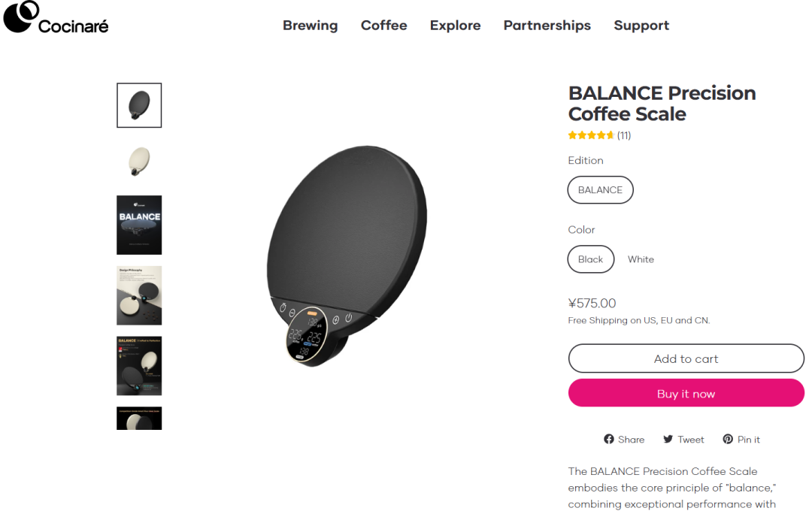Click the Facebook Share icon
Image resolution: width=812 pixels, height=511 pixels.
[609, 439]
